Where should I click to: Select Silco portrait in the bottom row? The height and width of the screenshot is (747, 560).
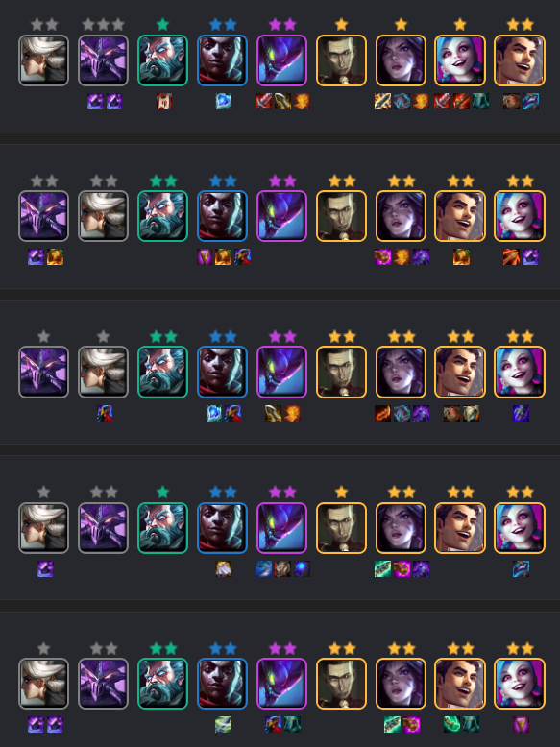[x=341, y=684]
